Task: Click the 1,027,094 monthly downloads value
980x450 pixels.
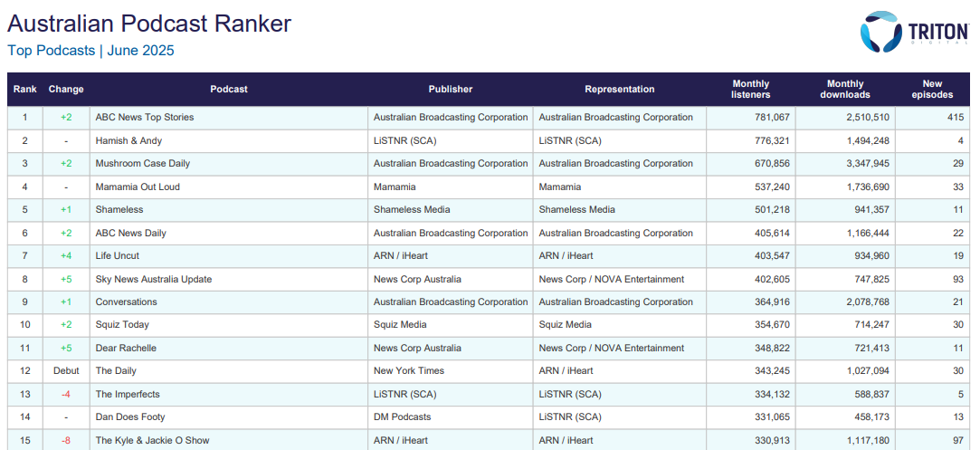Action: tap(866, 371)
